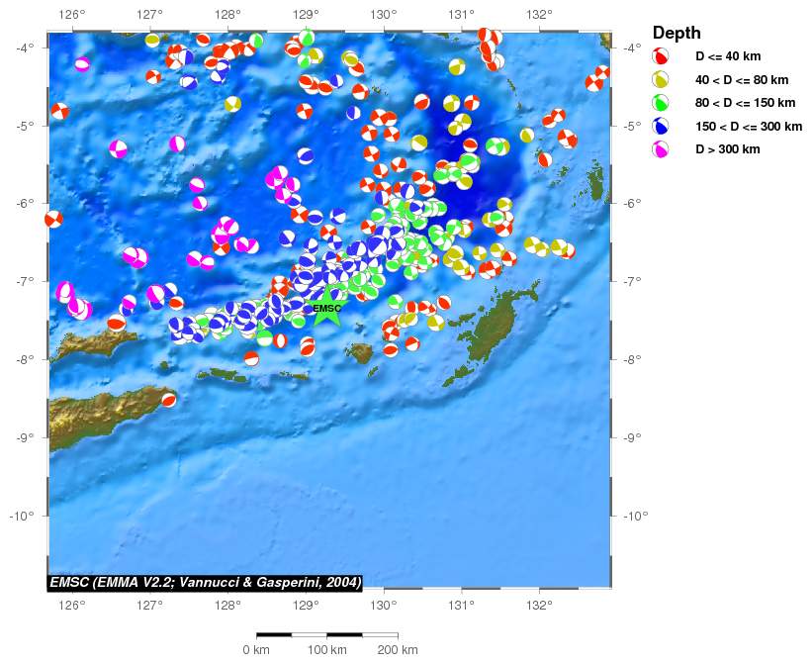Viewport: 812px width, 664px height.
Task: Click the 'D <= 40 km' legend label
Action: tap(728, 57)
